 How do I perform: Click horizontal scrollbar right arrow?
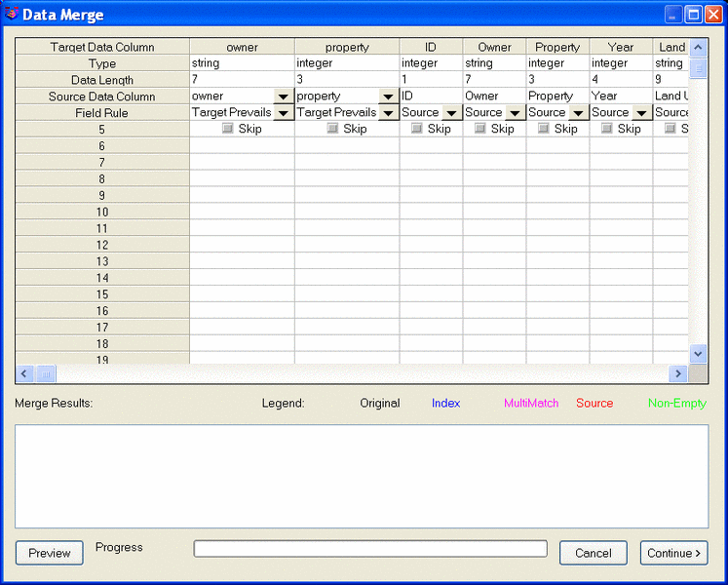[x=678, y=373]
